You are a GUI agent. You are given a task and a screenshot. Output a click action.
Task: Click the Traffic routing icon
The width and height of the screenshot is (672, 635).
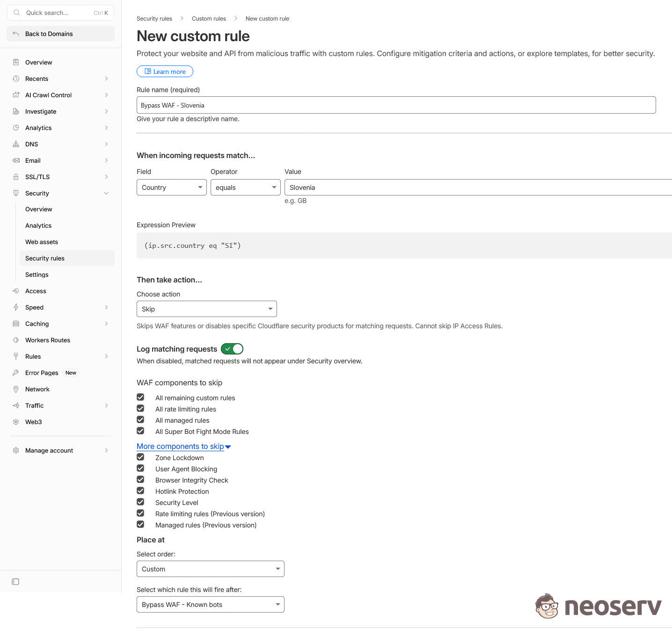(x=16, y=405)
